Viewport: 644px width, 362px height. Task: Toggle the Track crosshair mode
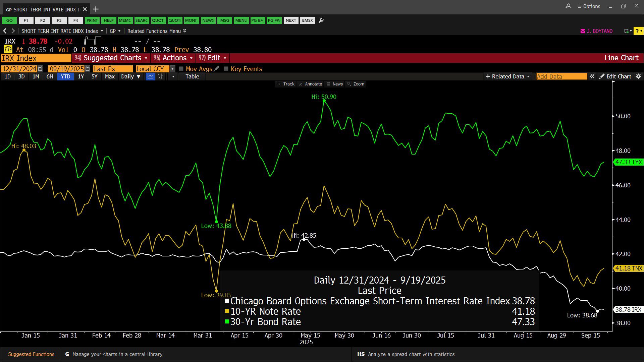286,84
